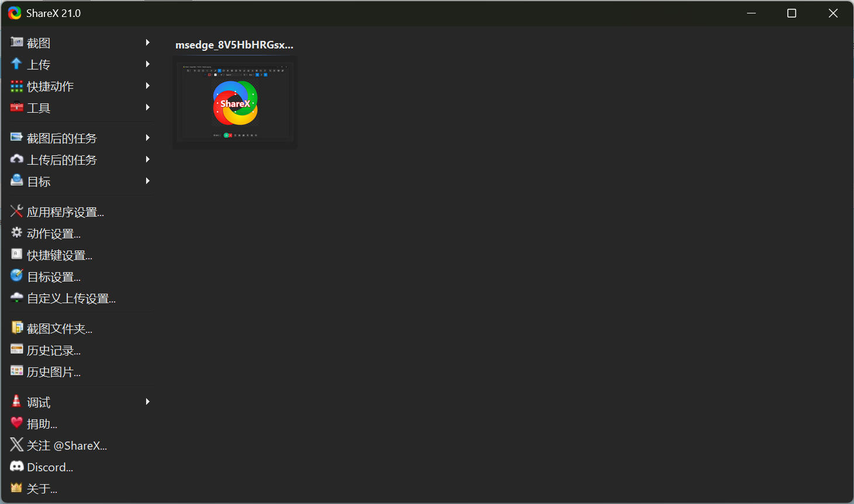Open the 关于... about entry
Image resolution: width=854 pixels, height=504 pixels.
pos(81,488)
